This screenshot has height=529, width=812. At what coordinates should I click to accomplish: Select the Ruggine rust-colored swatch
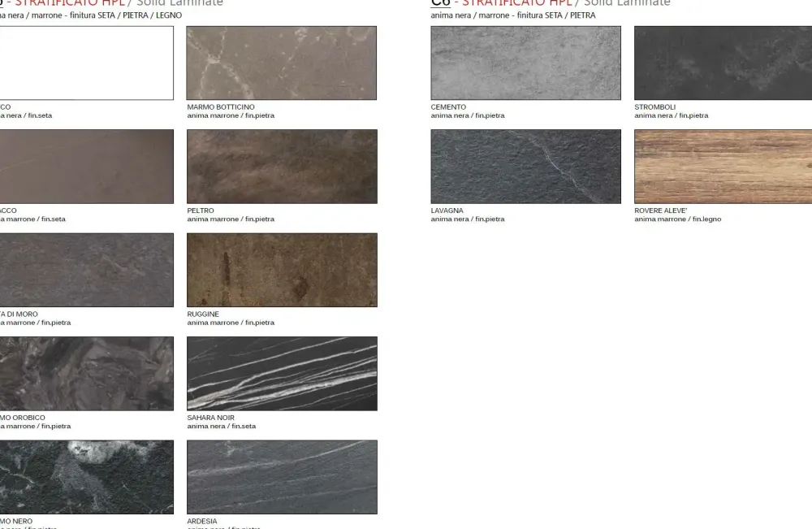[x=282, y=270]
